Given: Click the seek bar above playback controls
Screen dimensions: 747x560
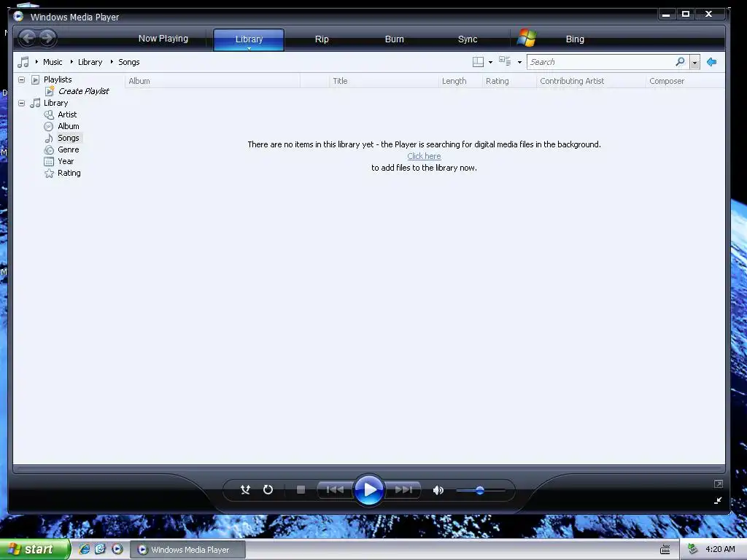Looking at the screenshot, I should pyautogui.click(x=368, y=470).
